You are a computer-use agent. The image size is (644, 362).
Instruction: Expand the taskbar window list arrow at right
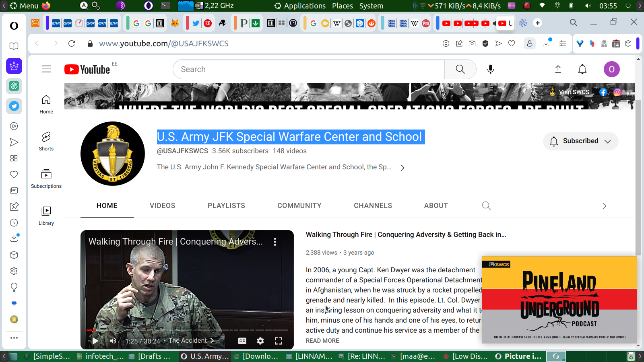click(640, 356)
